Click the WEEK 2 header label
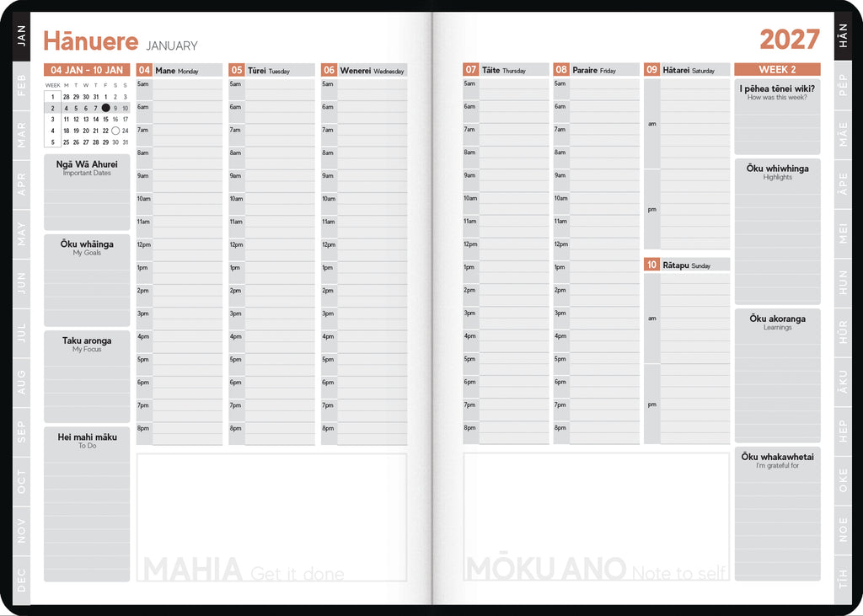863x616 pixels. coord(777,69)
